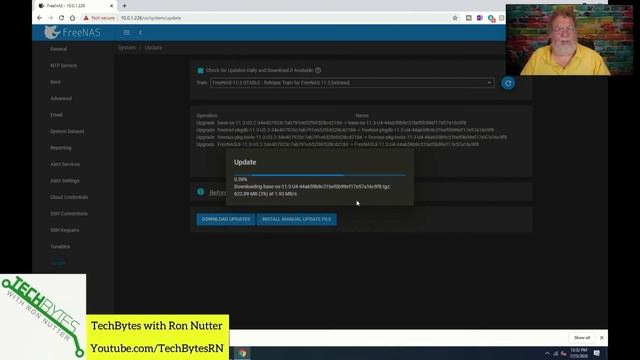Screen dimensions: 640x360
Task: Open a new browser tab
Action: [x=124, y=6]
